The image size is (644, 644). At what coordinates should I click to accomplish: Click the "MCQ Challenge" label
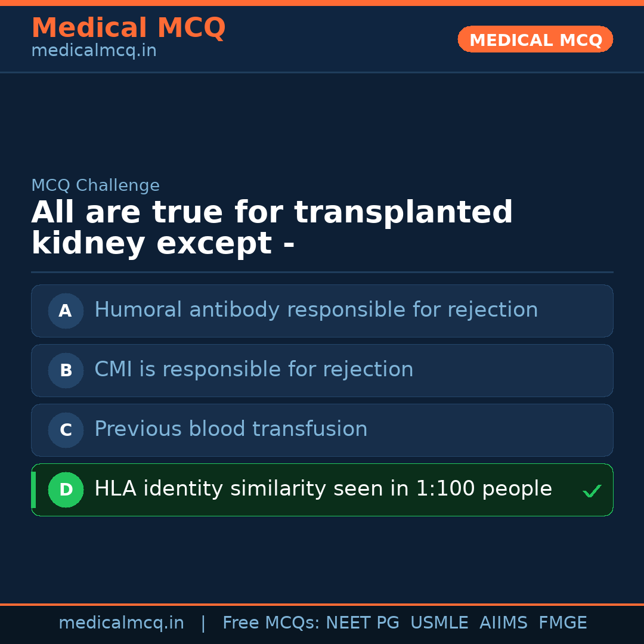pos(95,186)
